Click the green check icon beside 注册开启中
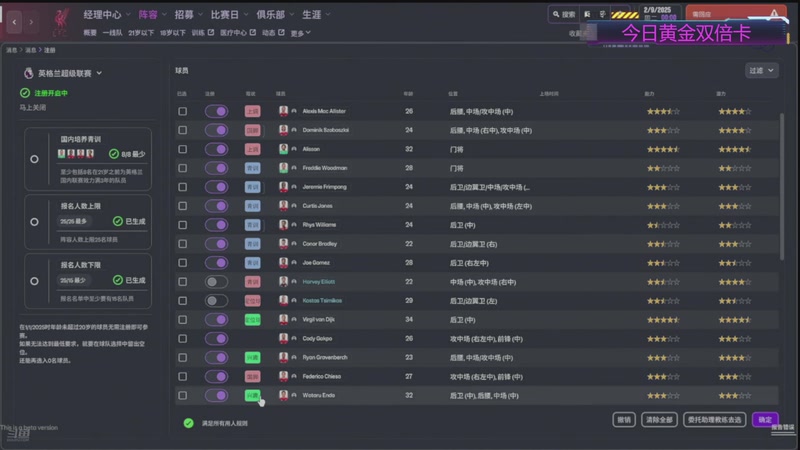The height and width of the screenshot is (450, 800). click(24, 93)
